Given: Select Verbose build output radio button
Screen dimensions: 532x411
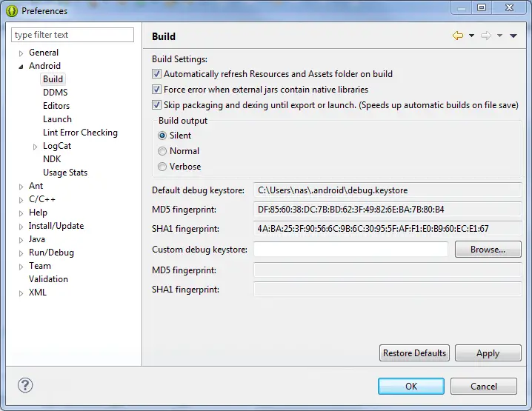Looking at the screenshot, I should click(x=162, y=167).
